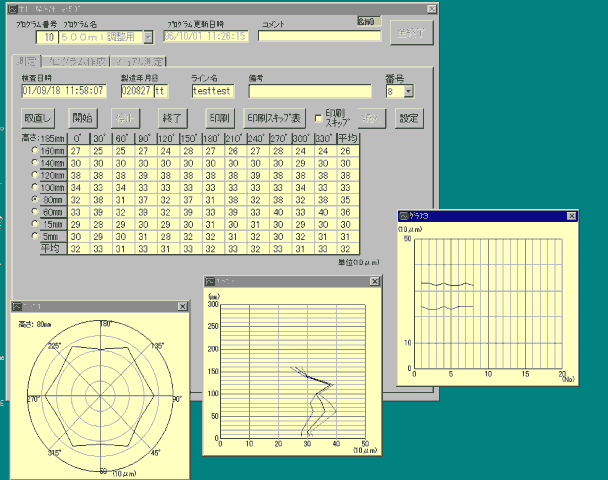
Task: Click the 330° column header
Action: (x=325, y=138)
